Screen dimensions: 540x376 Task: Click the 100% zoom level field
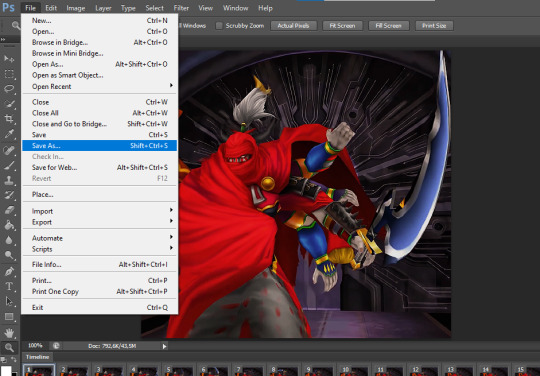tap(35, 346)
